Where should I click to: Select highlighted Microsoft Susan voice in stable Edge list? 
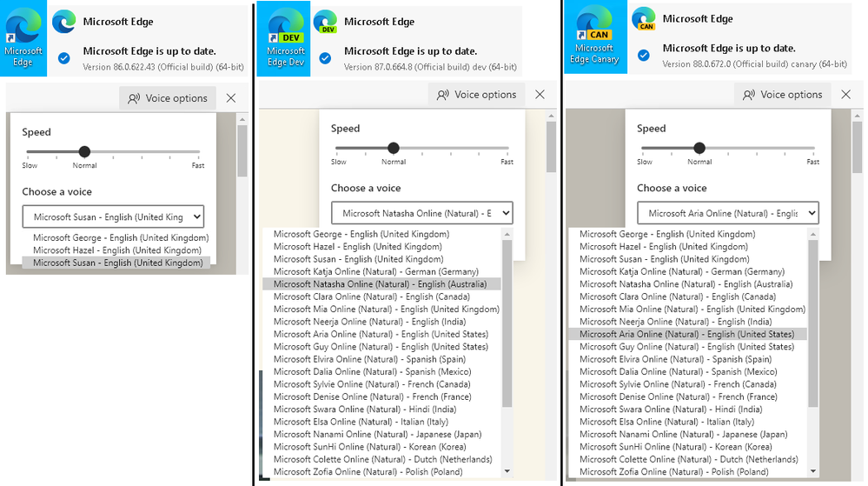116,263
